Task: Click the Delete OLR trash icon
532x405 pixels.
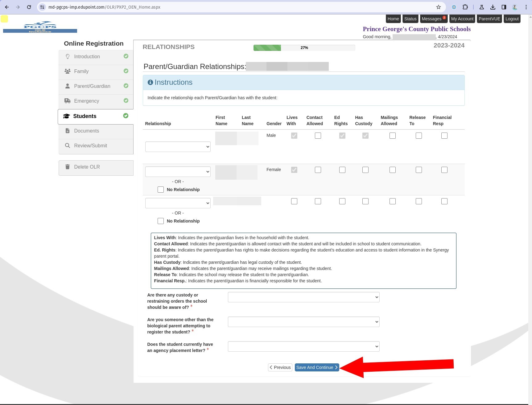Action: coord(68,167)
